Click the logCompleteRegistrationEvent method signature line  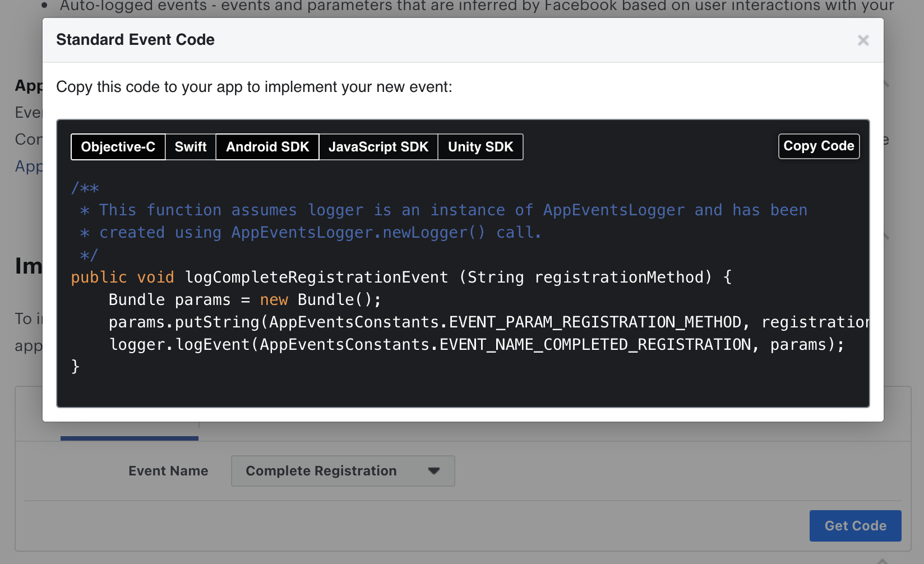coord(401,278)
